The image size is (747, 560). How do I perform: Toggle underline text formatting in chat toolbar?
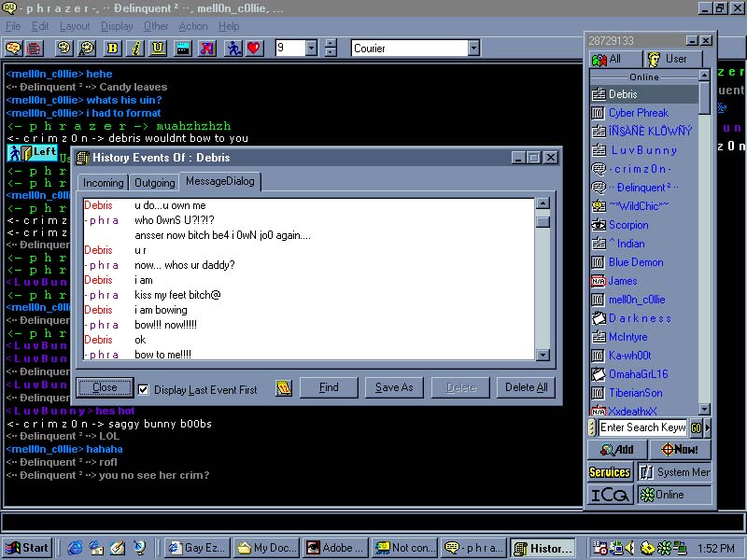[159, 48]
